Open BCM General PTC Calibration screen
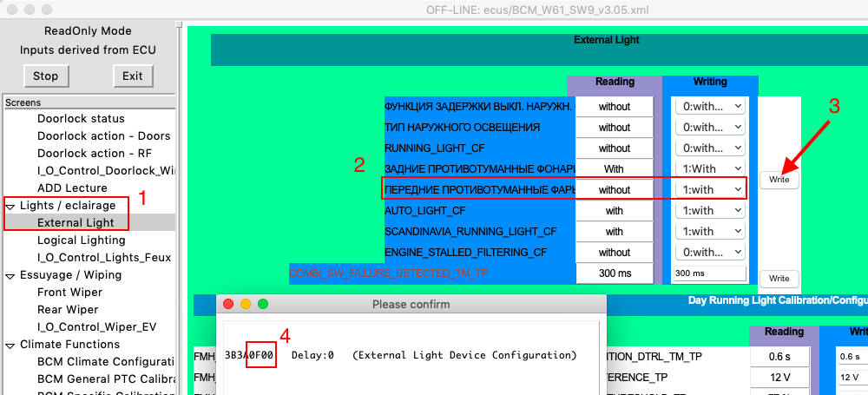Screen dimensions: 868x395 pyautogui.click(x=106, y=379)
